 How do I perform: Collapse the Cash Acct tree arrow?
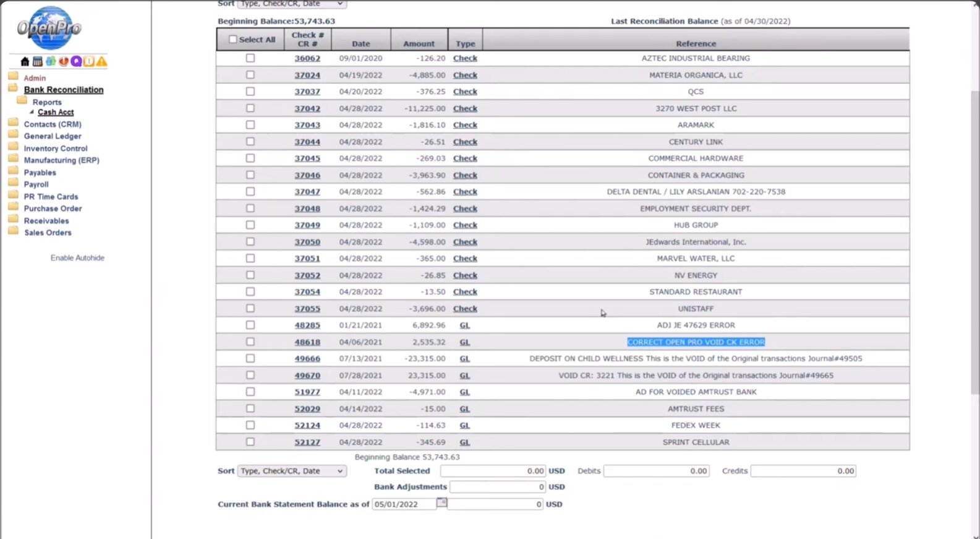pyautogui.click(x=32, y=112)
